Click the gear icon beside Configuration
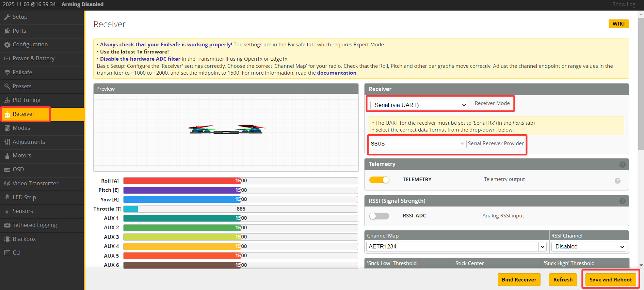The image size is (644, 290). point(7,45)
